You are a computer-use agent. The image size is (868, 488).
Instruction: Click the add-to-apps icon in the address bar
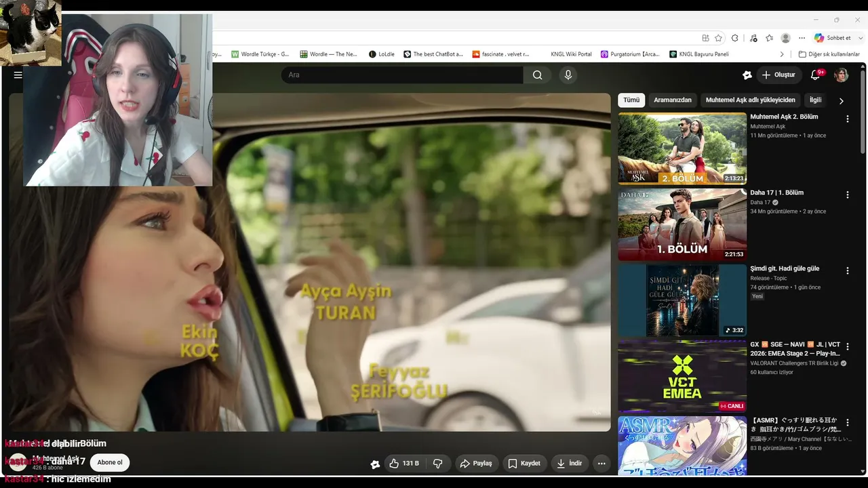(705, 38)
